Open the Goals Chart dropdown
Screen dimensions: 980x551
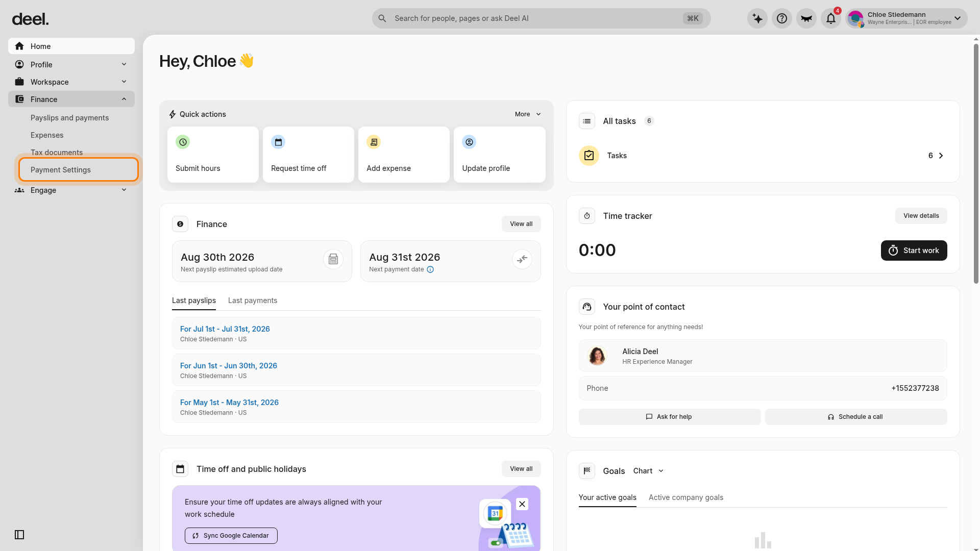[x=648, y=471]
